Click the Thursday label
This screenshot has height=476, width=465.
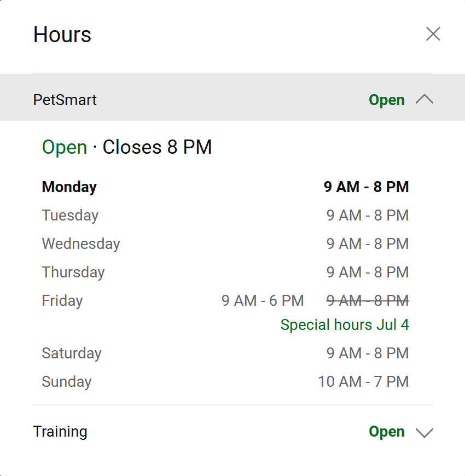pos(73,272)
